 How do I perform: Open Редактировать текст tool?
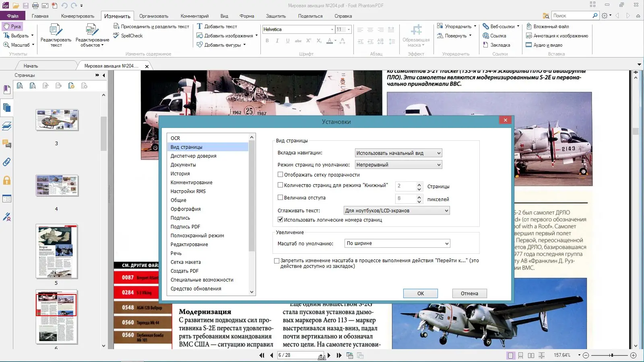(56, 35)
